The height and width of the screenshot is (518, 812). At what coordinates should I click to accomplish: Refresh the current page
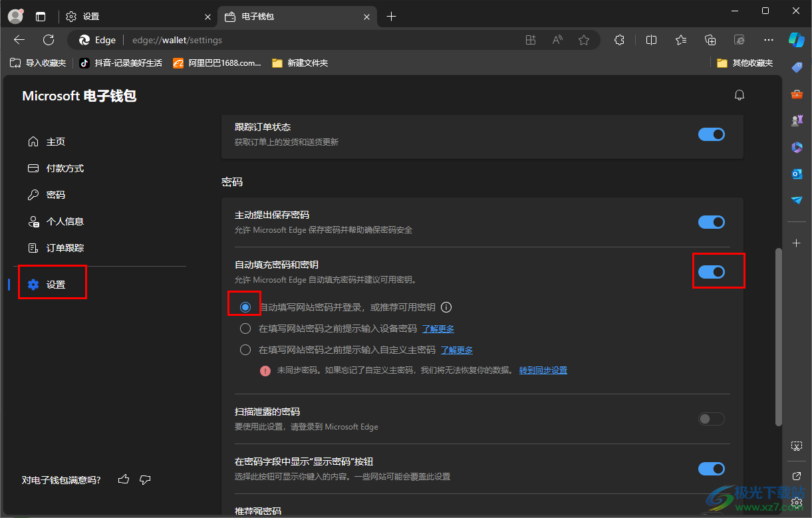(49, 40)
